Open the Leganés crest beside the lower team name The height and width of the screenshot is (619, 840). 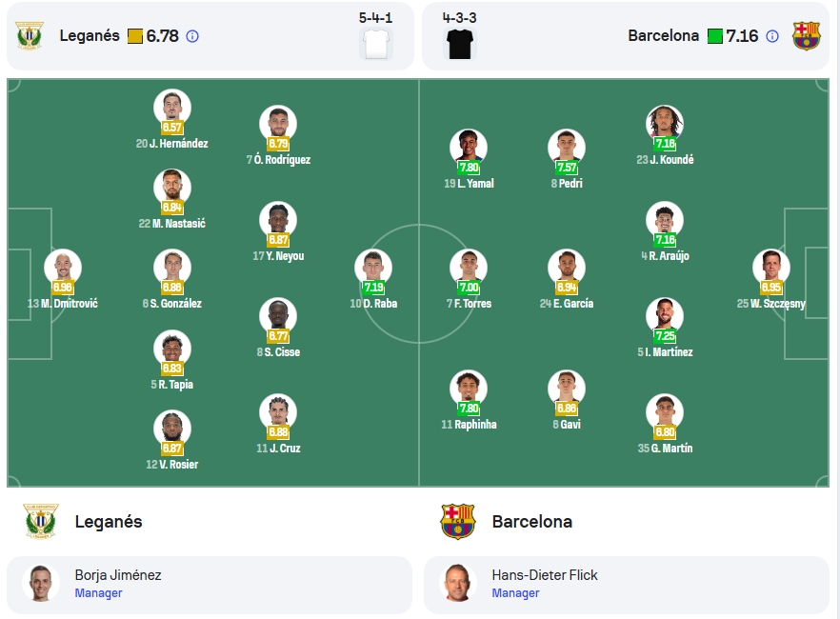(41, 521)
